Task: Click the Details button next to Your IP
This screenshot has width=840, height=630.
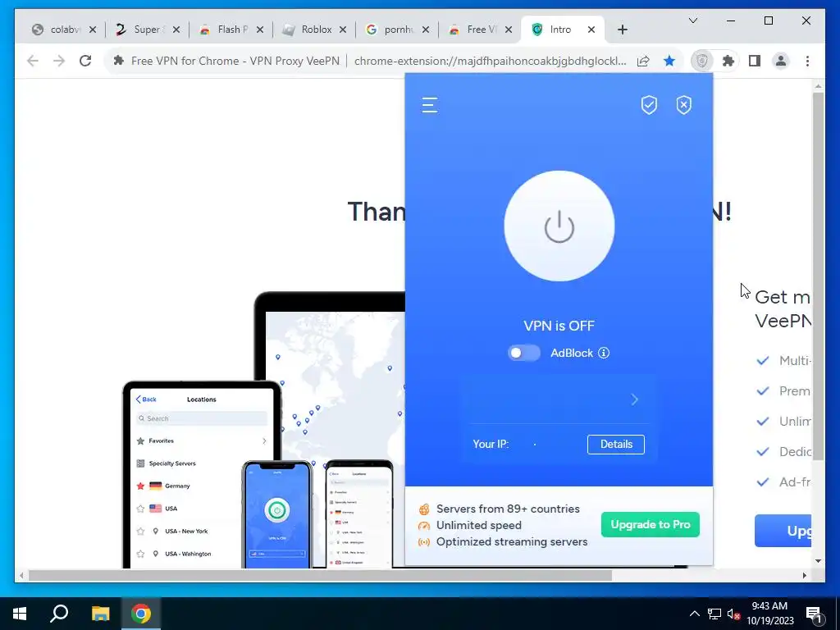Action: [615, 444]
